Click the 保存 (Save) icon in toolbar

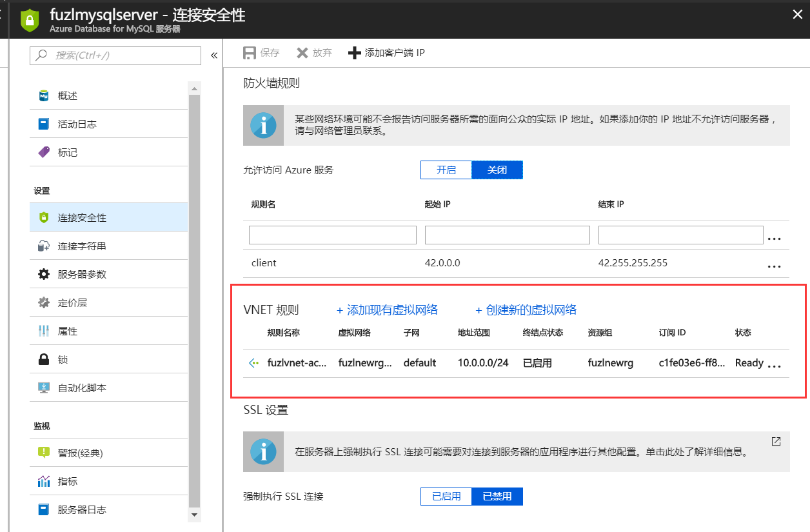[250, 52]
